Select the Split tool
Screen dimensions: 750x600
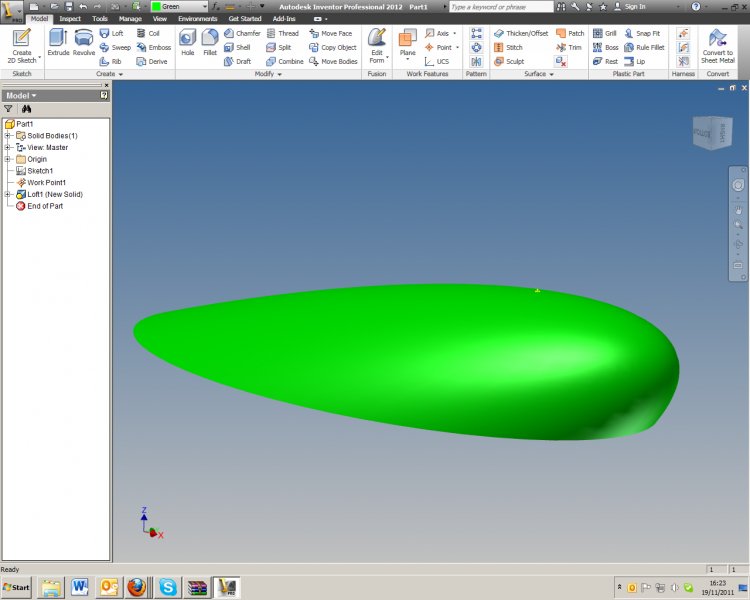[278, 47]
